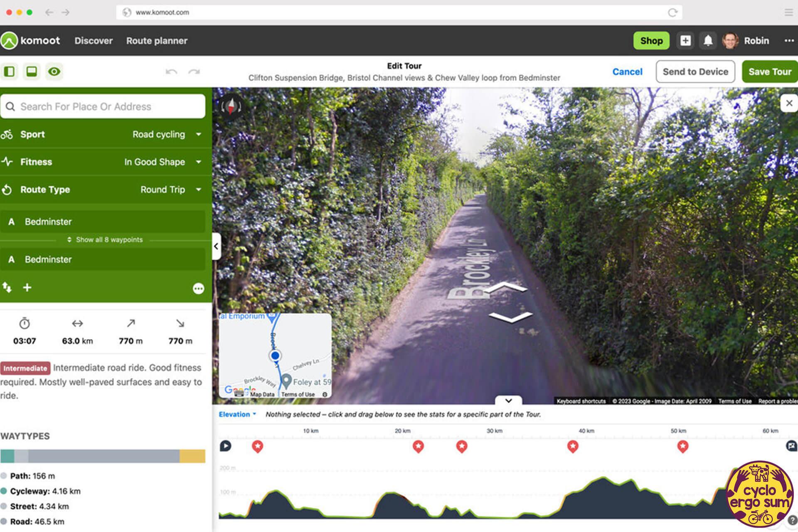Open Terms of Use in Street View footer
The image size is (798, 532).
point(735,401)
